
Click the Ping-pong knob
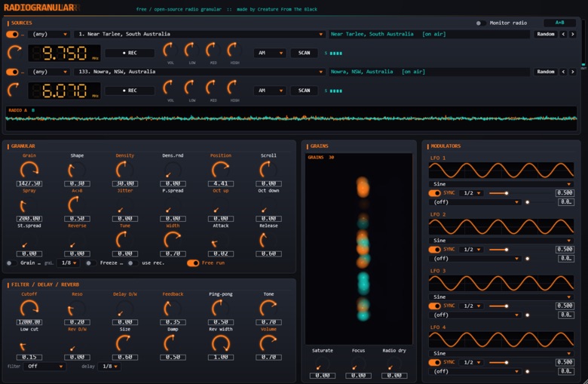[x=220, y=309]
